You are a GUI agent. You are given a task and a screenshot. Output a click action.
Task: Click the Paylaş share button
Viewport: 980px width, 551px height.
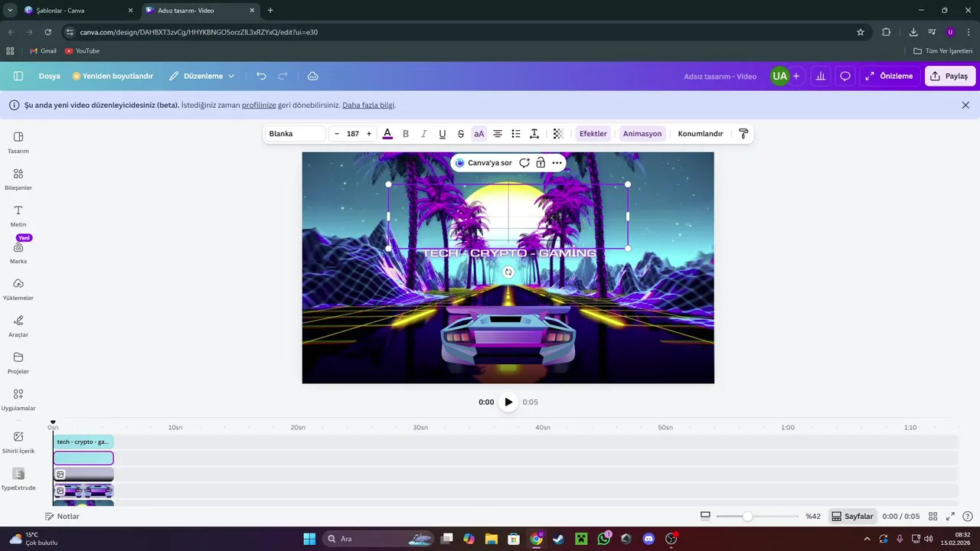tap(950, 76)
